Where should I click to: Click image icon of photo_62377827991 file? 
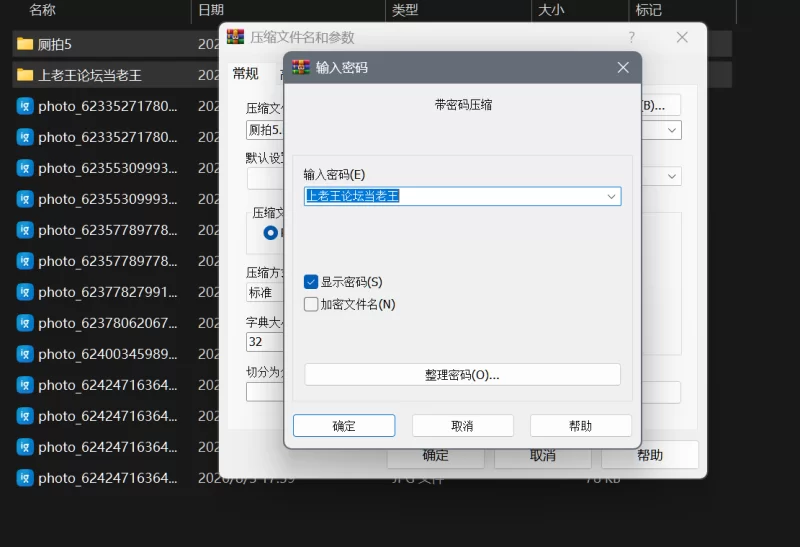pyautogui.click(x=25, y=292)
